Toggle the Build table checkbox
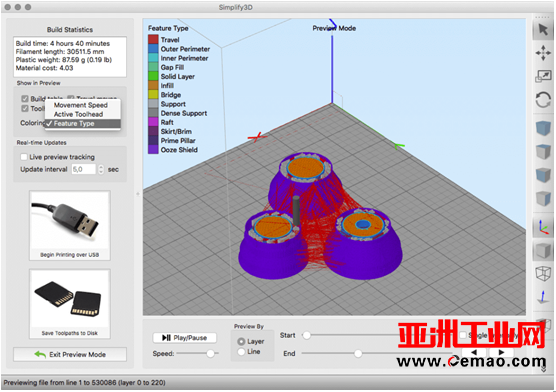This screenshot has height=392, width=556. [25, 99]
